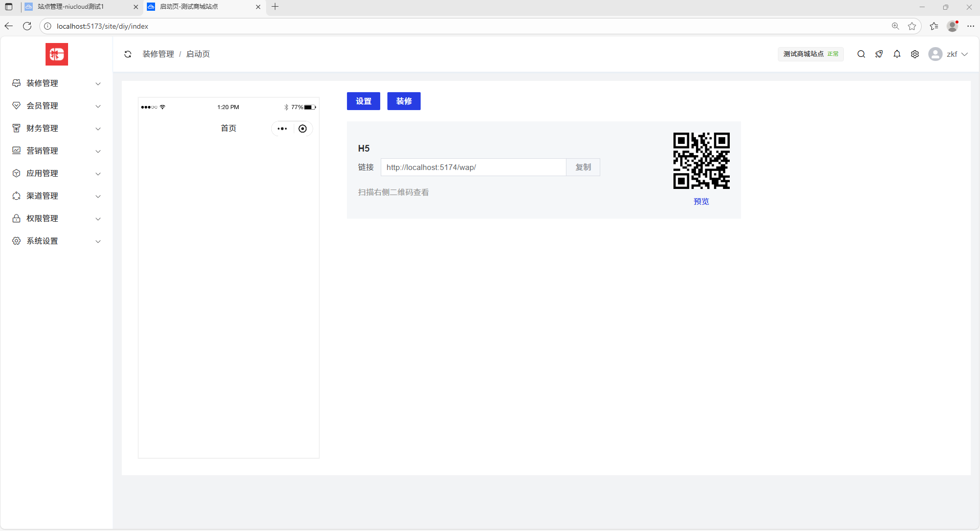This screenshot has height=531, width=980.
Task: Click the phone preview three-dots menu icon
Action: (x=282, y=129)
